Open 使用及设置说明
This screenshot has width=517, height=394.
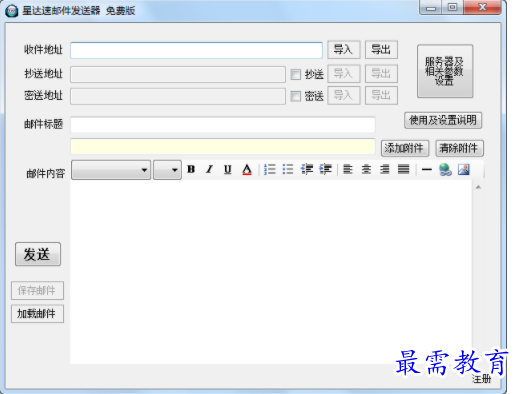pyautogui.click(x=443, y=120)
